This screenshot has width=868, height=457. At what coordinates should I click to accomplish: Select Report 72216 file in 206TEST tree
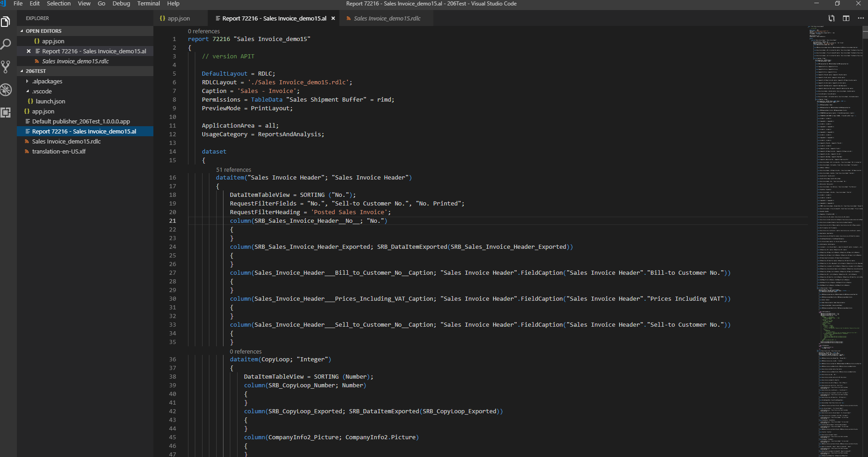[x=85, y=131]
